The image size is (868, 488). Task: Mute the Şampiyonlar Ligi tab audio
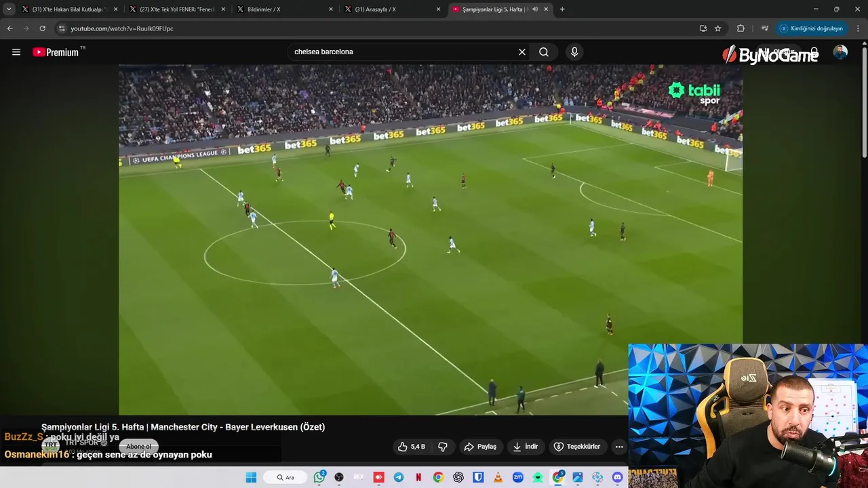(x=535, y=9)
